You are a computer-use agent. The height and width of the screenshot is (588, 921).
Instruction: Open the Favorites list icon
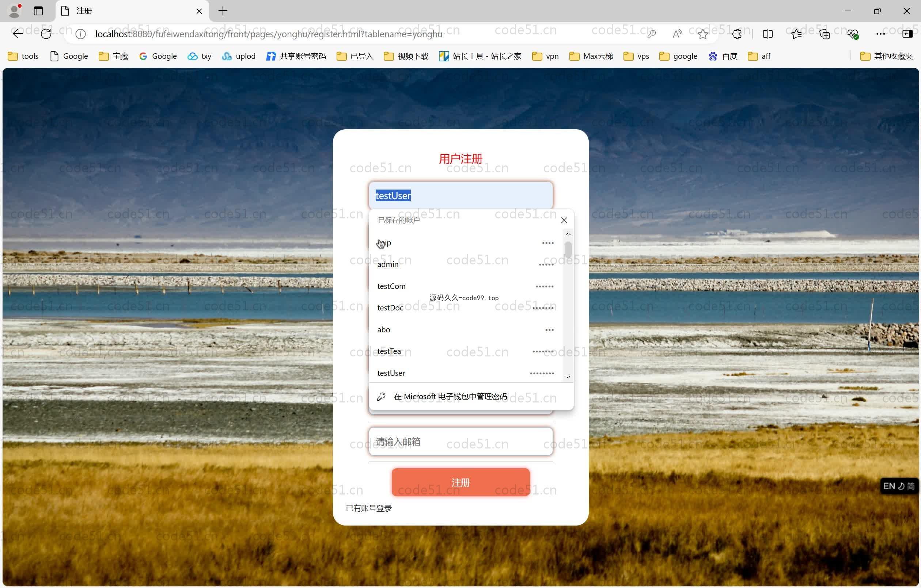click(796, 34)
